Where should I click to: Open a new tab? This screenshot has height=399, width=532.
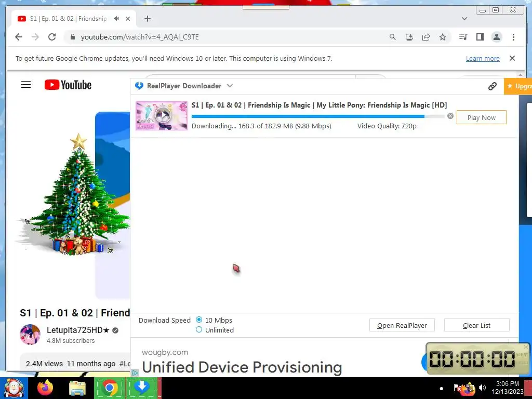[x=147, y=19]
